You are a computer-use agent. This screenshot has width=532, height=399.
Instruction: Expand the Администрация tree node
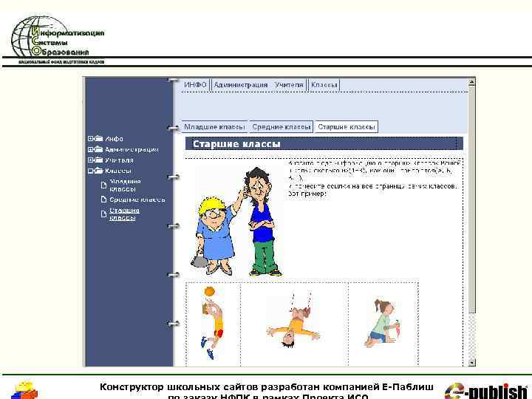[91, 149]
